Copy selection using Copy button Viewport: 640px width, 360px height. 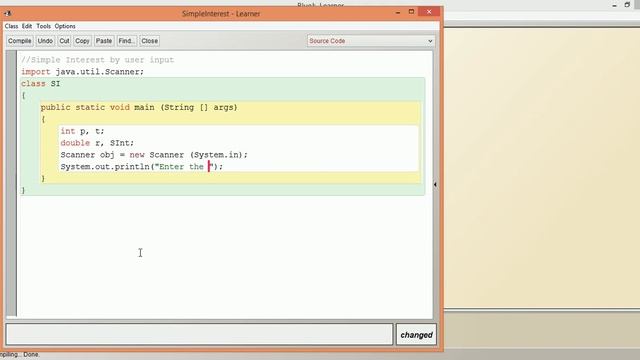82,41
